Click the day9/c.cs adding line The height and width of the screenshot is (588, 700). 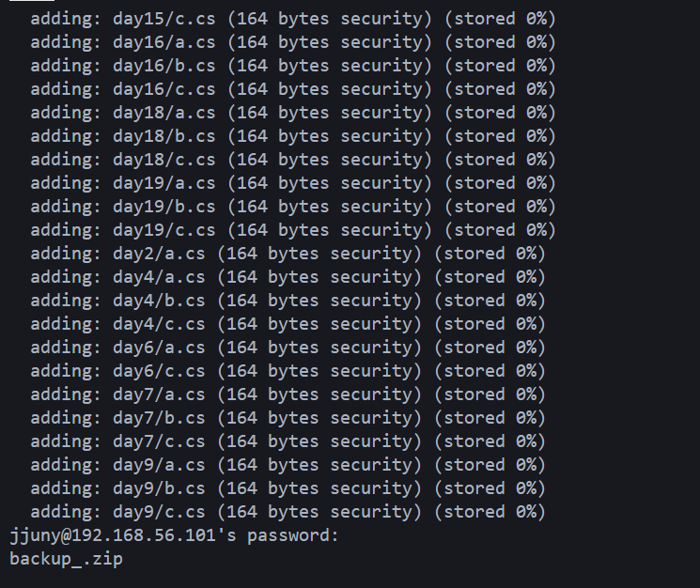[x=288, y=512]
